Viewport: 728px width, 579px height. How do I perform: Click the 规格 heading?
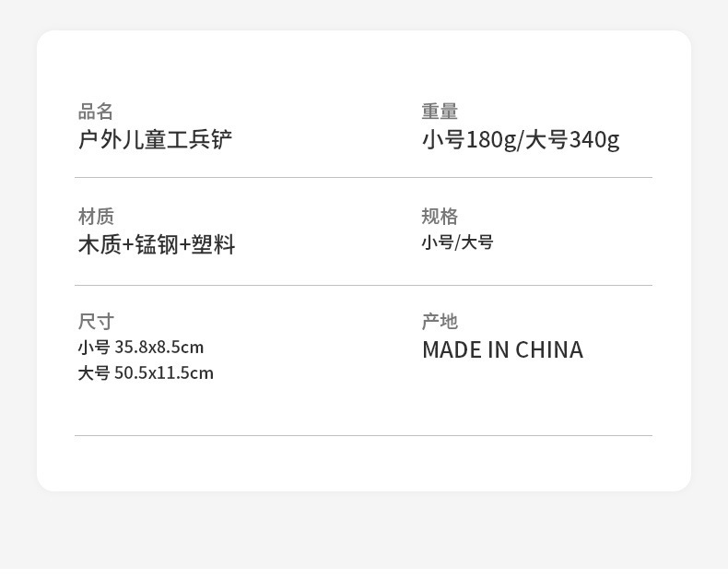440,217
